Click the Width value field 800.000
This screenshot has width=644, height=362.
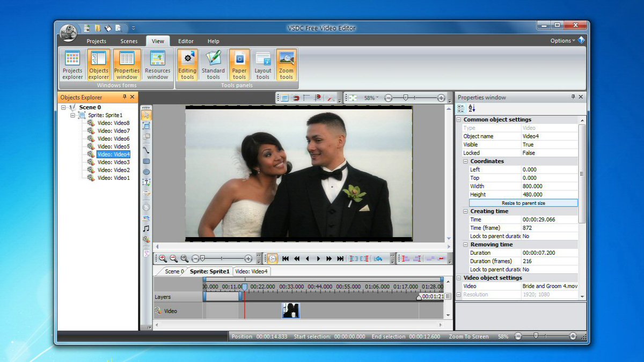click(550, 186)
